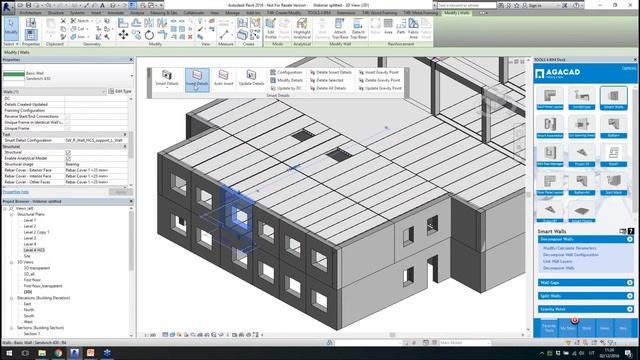Open the Architecture ribbon tab
Screen dimensions: 640x360
click(x=30, y=13)
